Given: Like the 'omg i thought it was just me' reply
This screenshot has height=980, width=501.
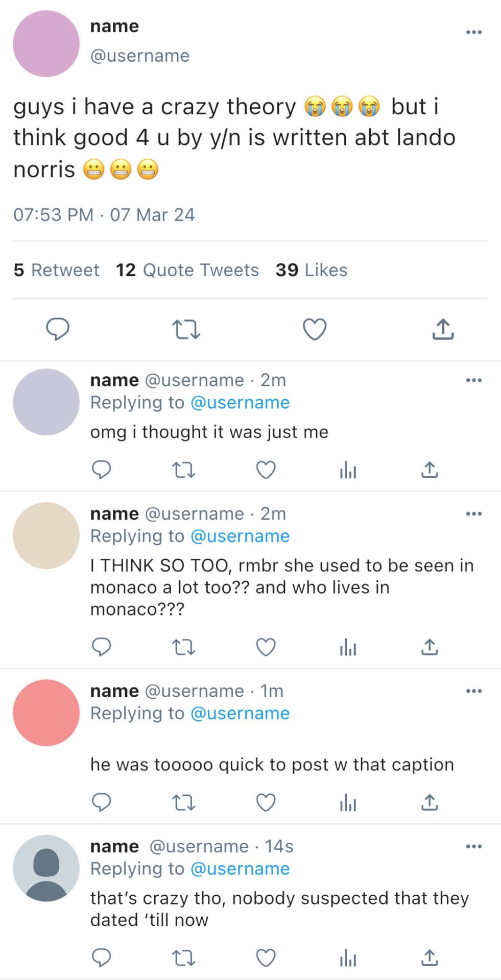Looking at the screenshot, I should tap(266, 470).
